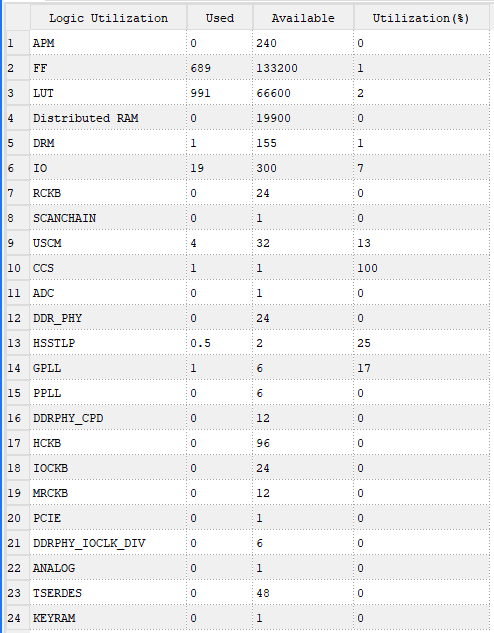This screenshot has height=633, width=494.
Task: Select row header number 10
Action: pos(18,268)
